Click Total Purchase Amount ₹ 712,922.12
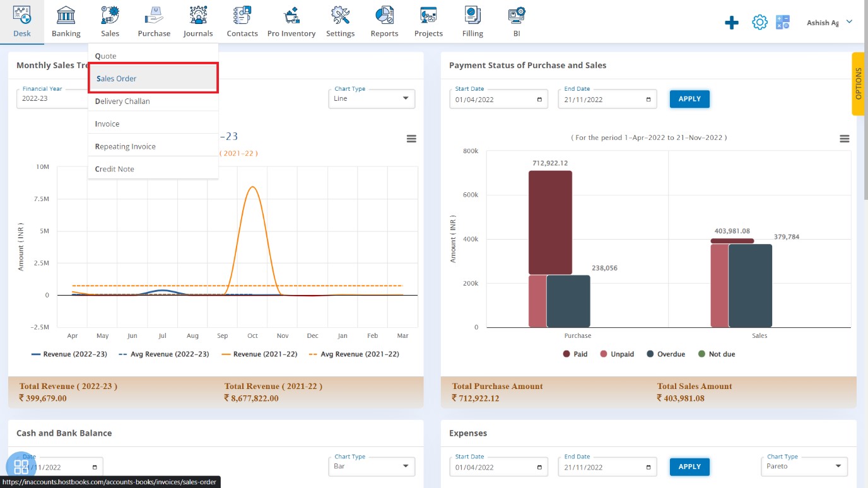The image size is (868, 488). [x=476, y=398]
